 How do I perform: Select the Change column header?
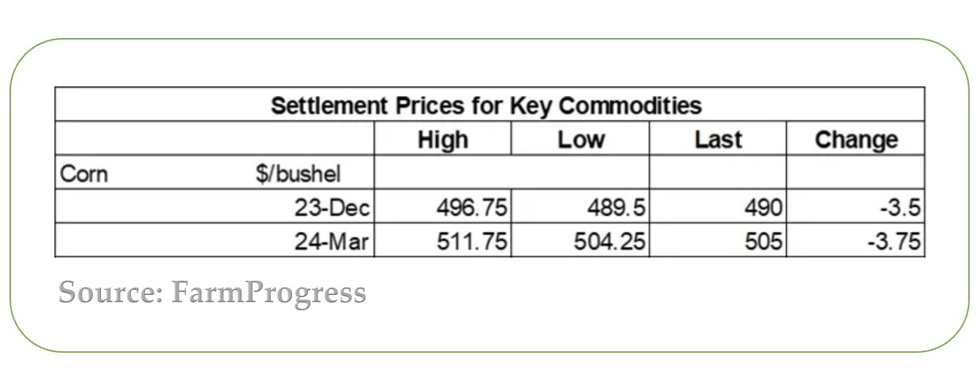pos(856,139)
